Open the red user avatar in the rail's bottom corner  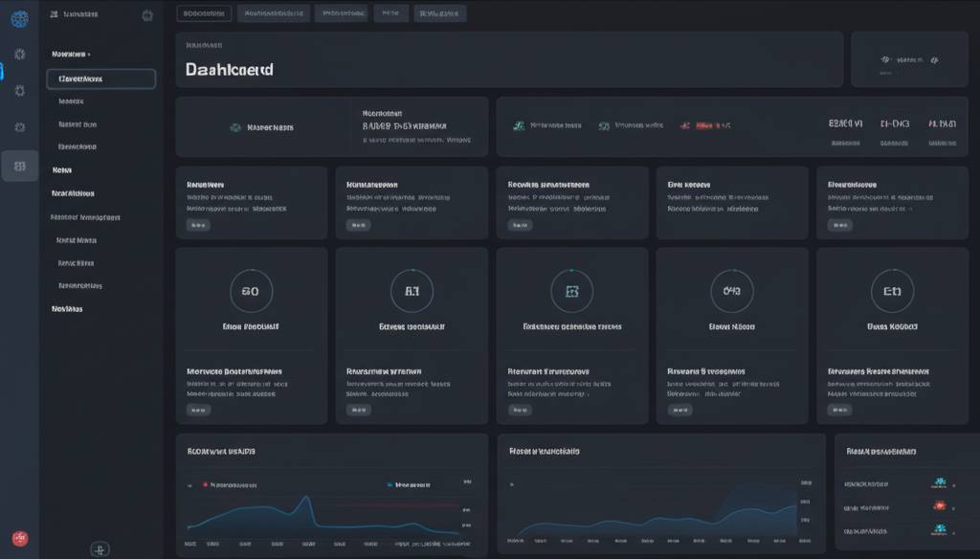click(x=19, y=540)
